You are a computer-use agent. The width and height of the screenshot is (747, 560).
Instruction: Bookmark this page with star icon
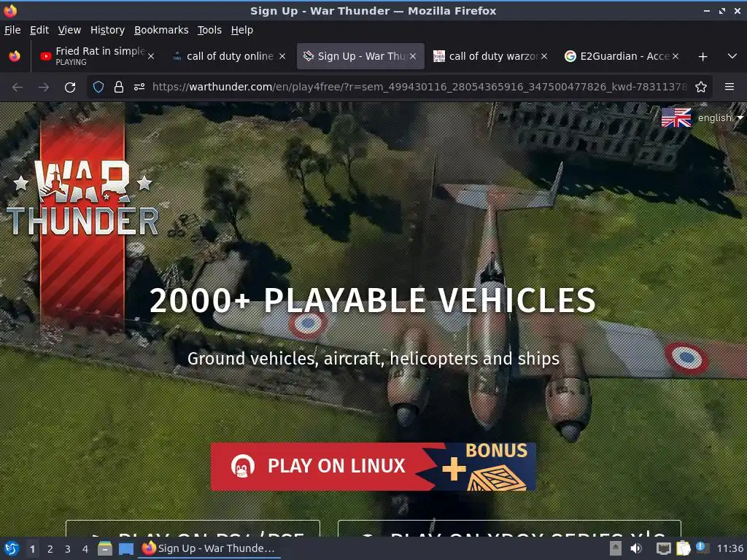(x=701, y=87)
